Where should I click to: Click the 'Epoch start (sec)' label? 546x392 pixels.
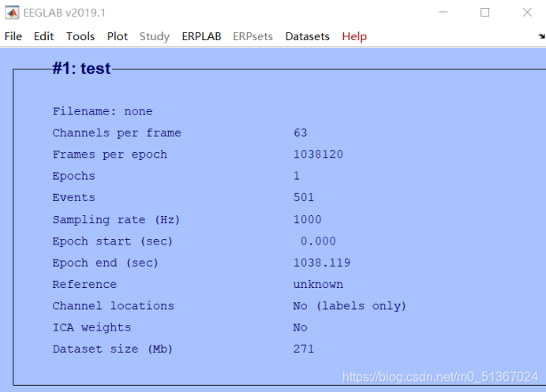click(x=113, y=241)
